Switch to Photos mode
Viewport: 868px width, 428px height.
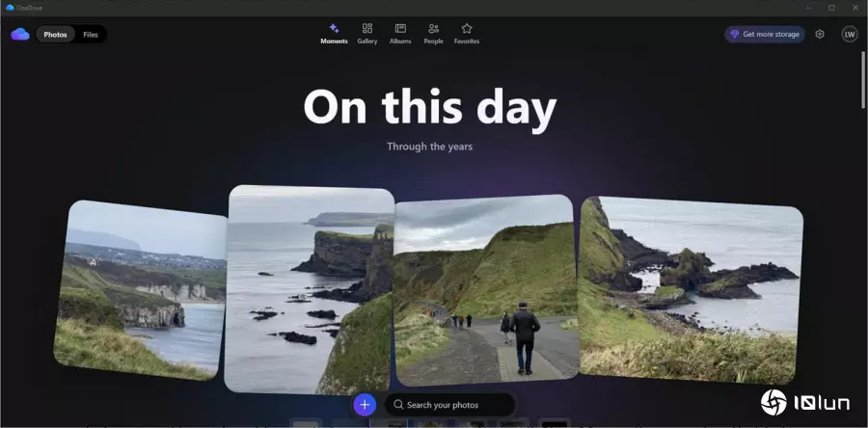pos(55,34)
